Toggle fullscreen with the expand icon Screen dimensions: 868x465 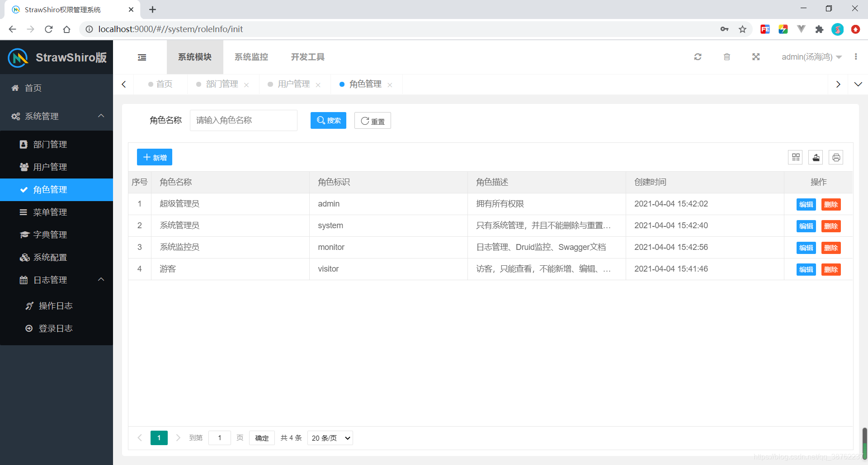[x=756, y=57]
